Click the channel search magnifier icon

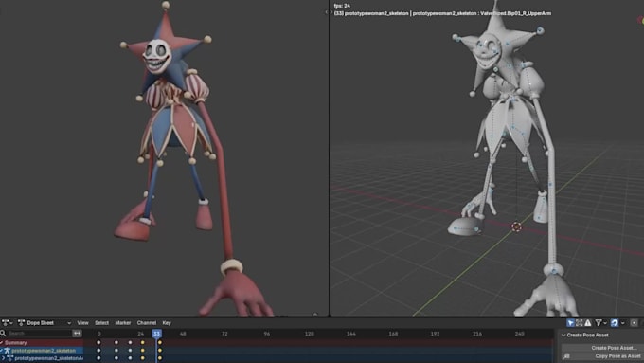tap(3, 333)
